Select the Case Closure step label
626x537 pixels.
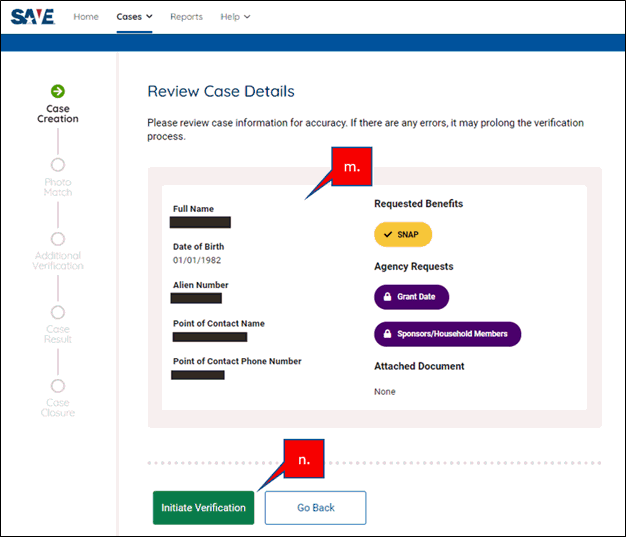tap(58, 408)
